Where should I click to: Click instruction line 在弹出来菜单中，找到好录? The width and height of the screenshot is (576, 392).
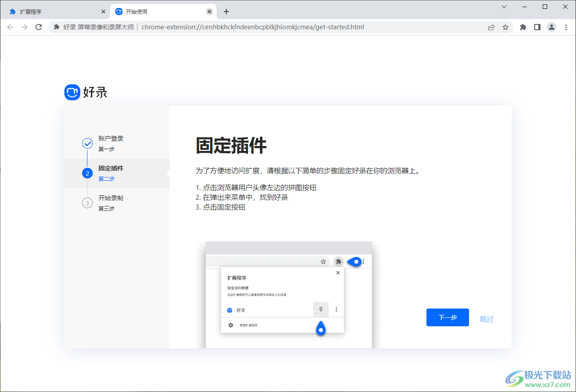click(x=242, y=197)
